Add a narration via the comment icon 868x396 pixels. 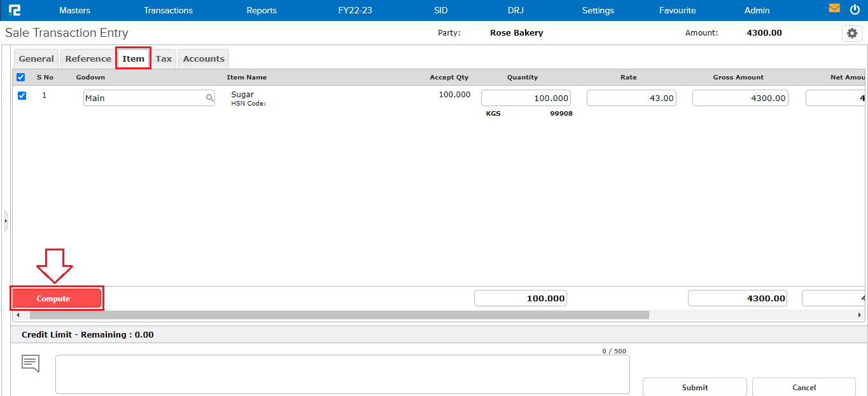pos(29,363)
